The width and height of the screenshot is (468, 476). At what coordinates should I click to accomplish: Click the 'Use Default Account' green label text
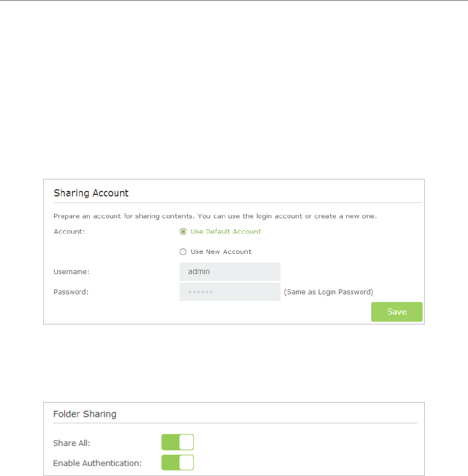coord(226,231)
